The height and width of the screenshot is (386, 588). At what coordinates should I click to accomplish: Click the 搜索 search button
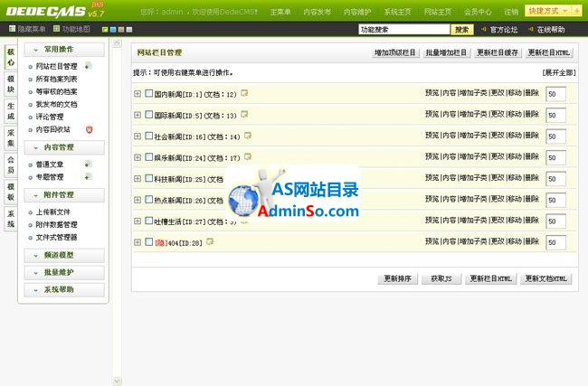click(462, 30)
